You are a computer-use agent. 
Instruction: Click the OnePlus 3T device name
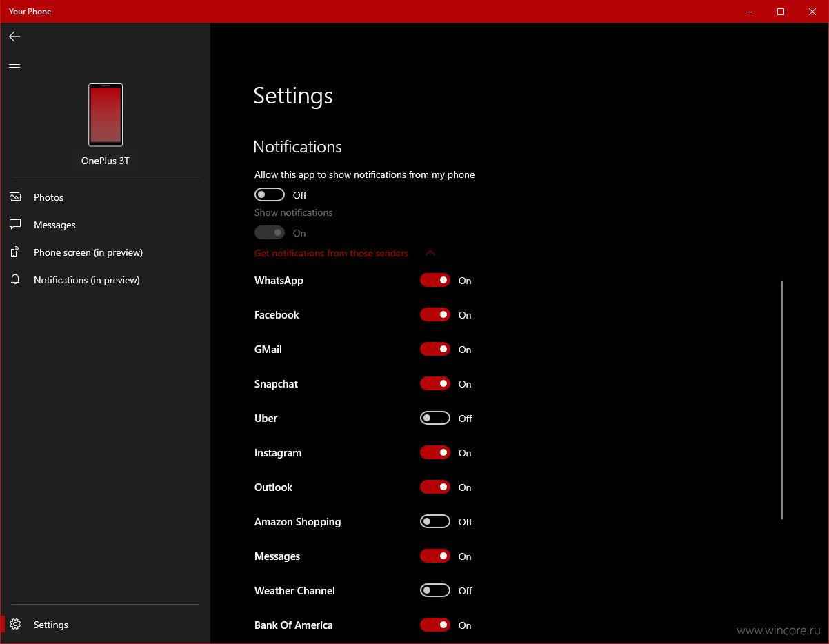(x=106, y=161)
